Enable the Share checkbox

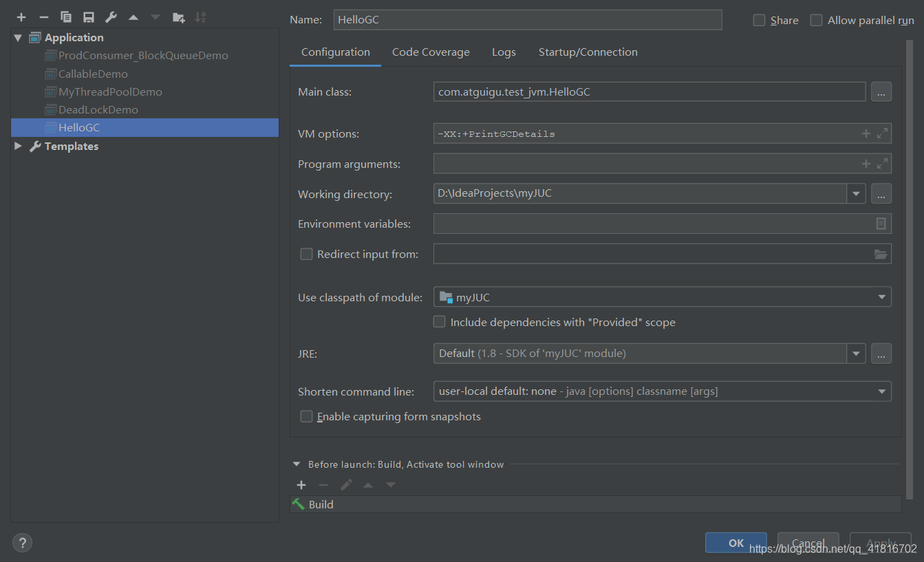point(760,21)
